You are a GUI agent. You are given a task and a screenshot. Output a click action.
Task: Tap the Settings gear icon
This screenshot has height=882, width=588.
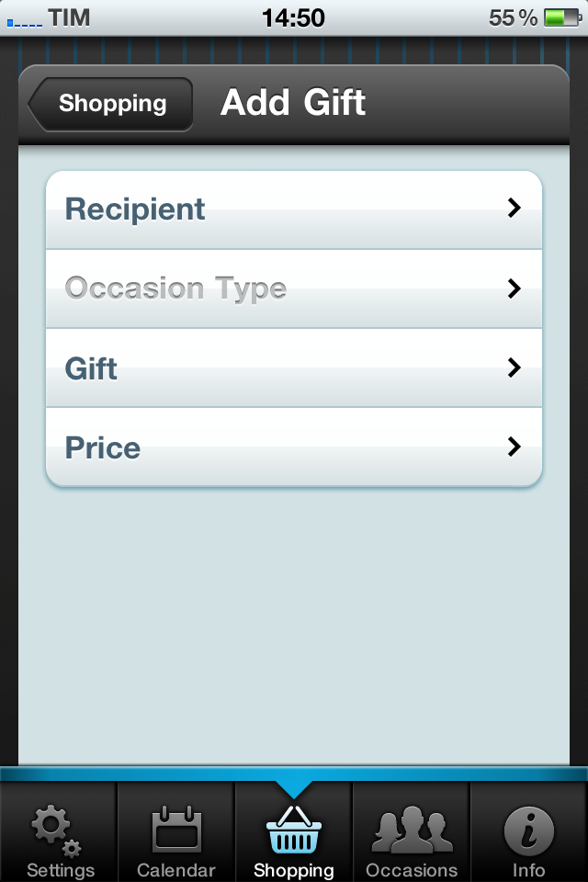[56, 831]
